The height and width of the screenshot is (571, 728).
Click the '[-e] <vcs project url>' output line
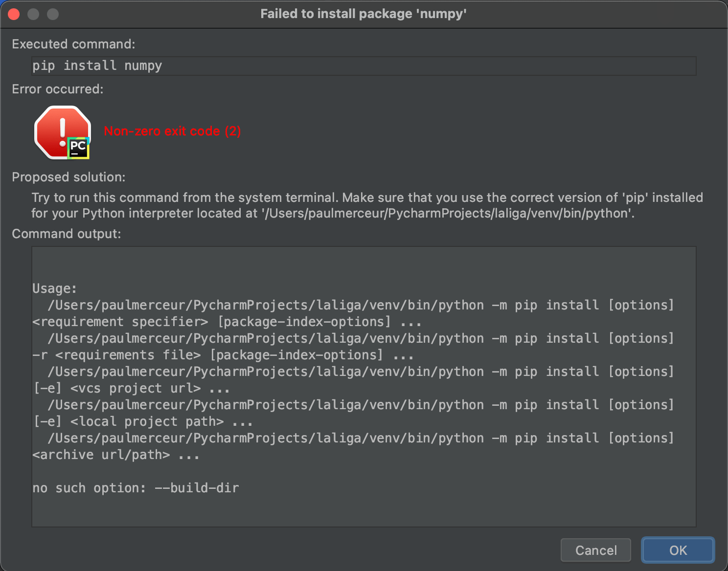tap(131, 388)
